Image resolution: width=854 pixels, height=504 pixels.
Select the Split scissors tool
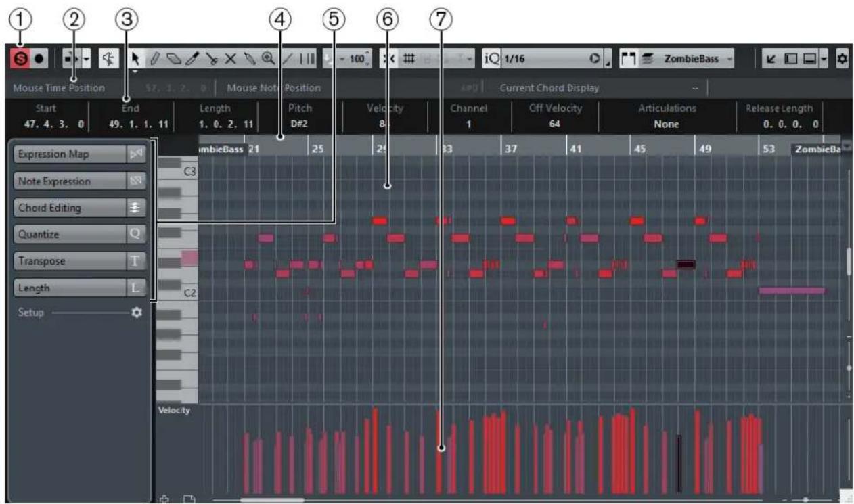pyautogui.click(x=211, y=59)
